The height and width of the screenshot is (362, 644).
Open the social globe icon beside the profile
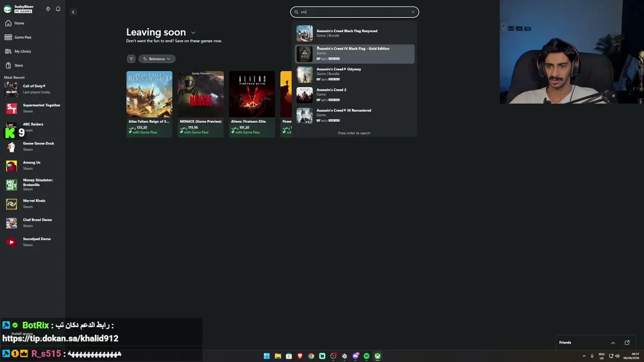point(48,9)
